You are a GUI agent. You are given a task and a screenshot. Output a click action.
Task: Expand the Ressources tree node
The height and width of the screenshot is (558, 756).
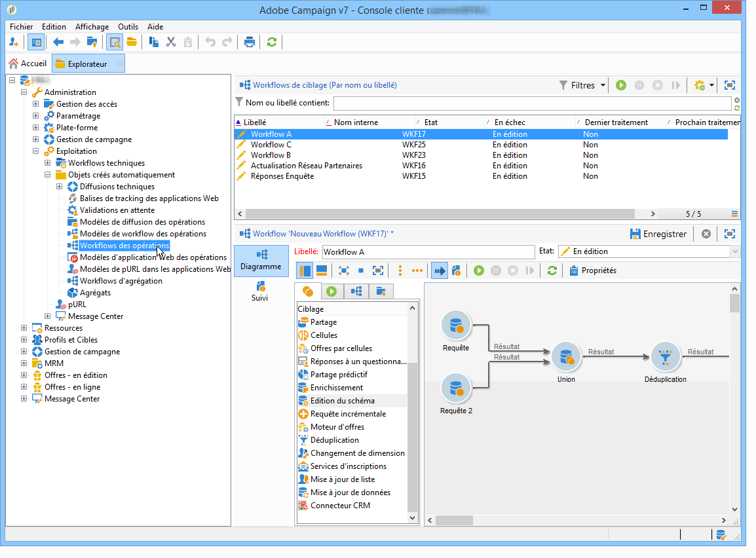pos(24,328)
